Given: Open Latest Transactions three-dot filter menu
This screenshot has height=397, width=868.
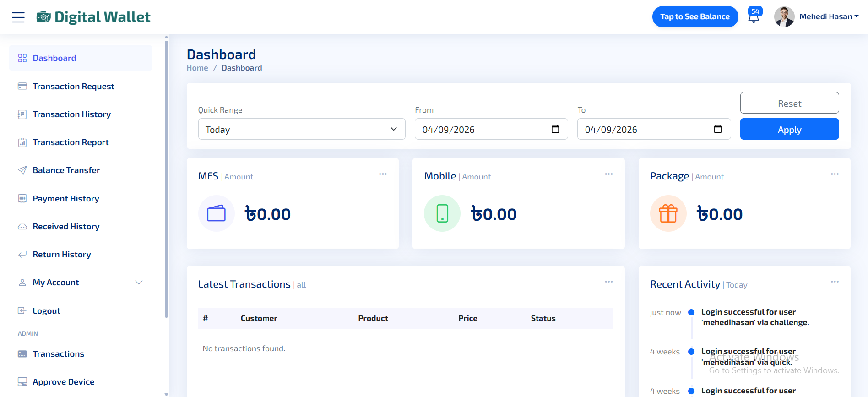Looking at the screenshot, I should [608, 282].
